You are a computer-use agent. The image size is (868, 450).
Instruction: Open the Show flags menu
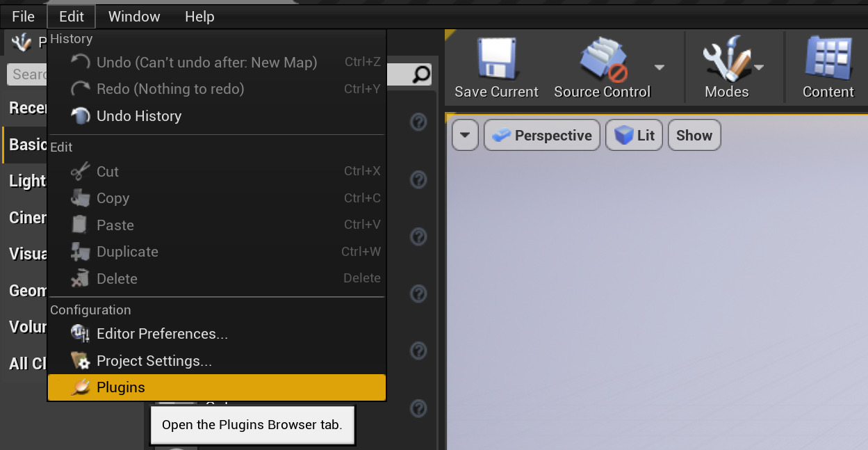(694, 135)
